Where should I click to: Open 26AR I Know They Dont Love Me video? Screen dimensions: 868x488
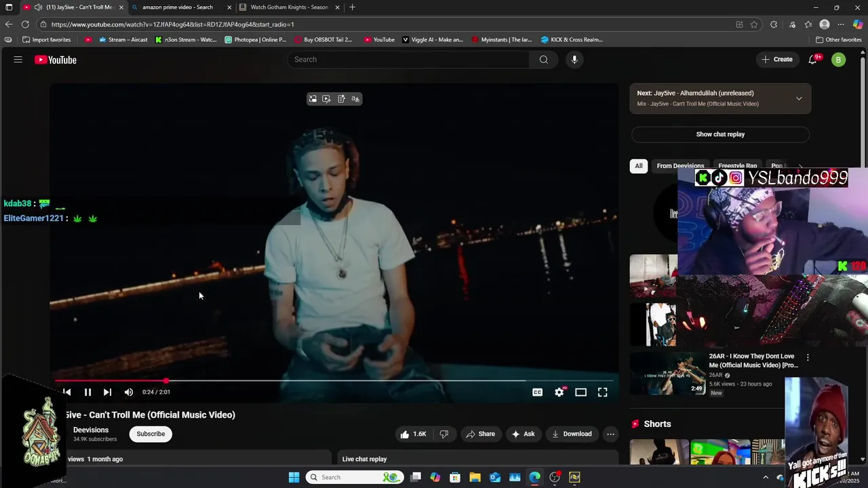pos(753,361)
